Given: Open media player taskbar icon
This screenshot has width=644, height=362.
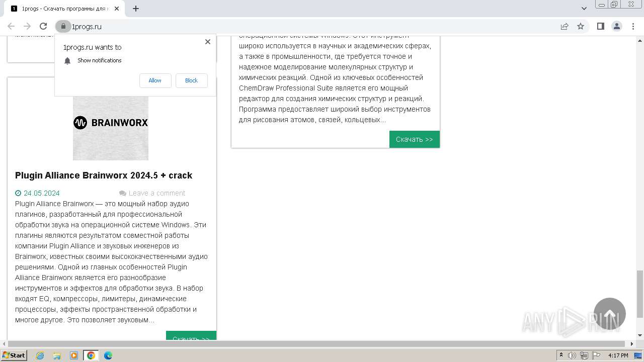Looking at the screenshot, I should [74, 355].
